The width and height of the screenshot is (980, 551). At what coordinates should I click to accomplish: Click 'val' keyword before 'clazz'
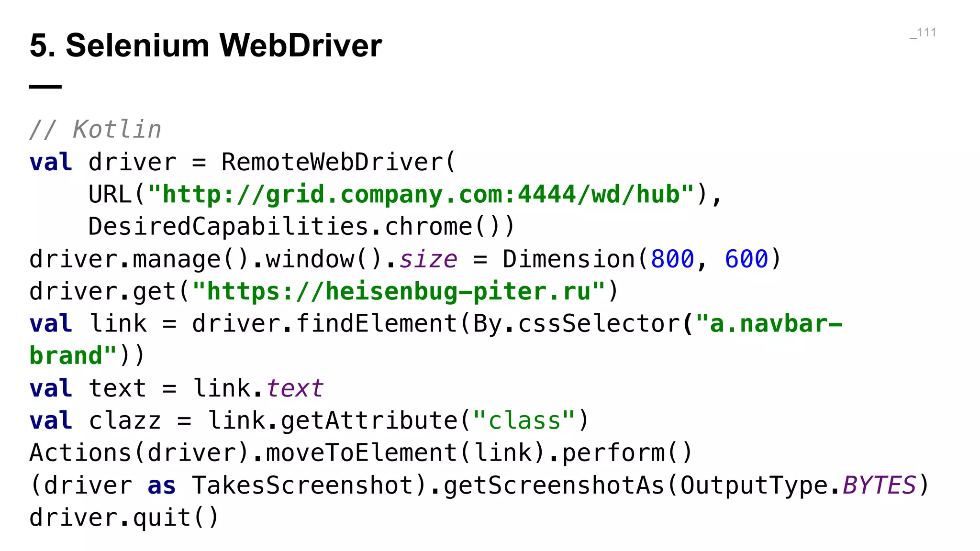pyautogui.click(x=51, y=420)
